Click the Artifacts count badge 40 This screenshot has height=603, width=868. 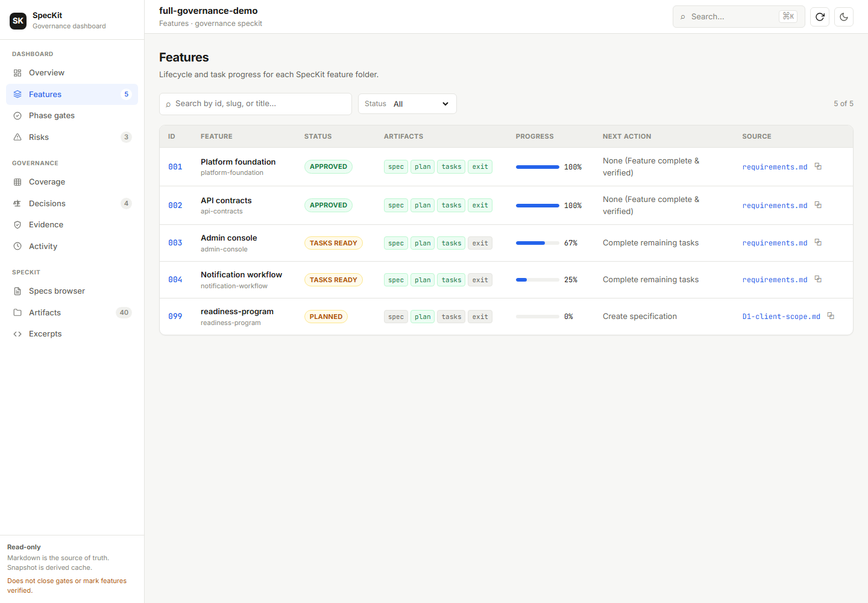tap(124, 312)
